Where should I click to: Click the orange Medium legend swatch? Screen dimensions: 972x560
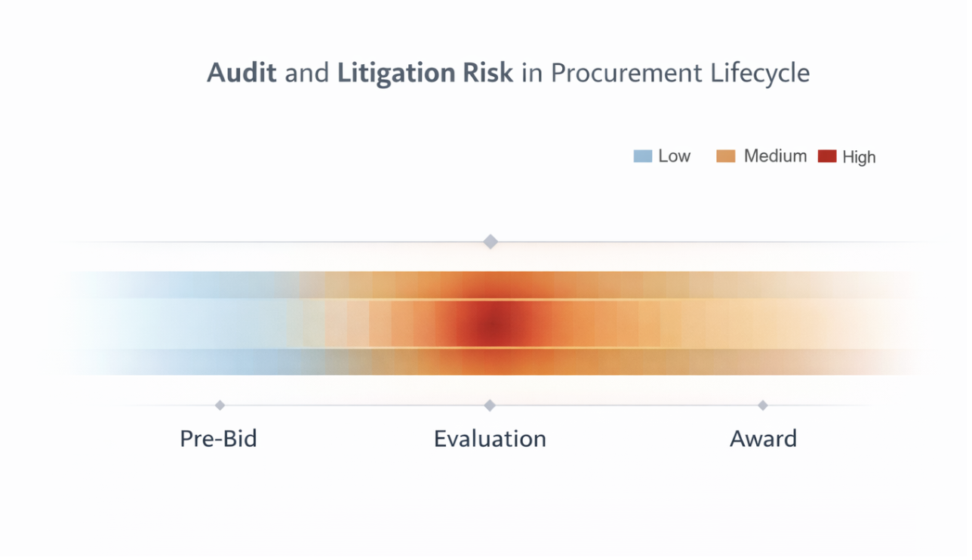tap(725, 156)
